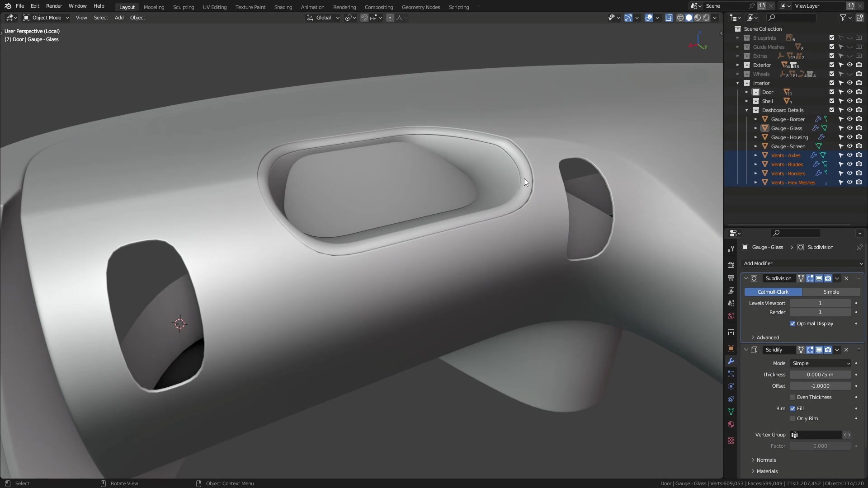Open the Object Mode dropdown
Image resolution: width=868 pixels, height=488 pixels.
coord(46,18)
